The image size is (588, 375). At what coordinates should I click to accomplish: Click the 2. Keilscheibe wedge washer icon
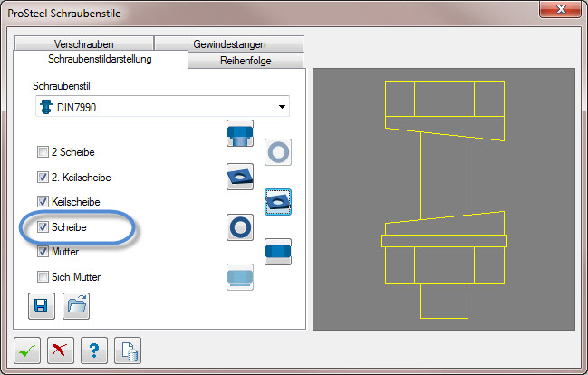click(x=240, y=177)
